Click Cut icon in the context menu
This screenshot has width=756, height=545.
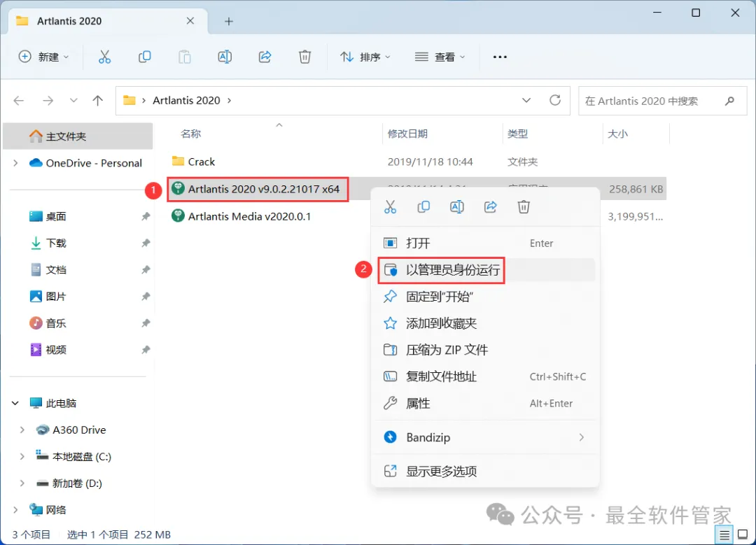point(390,206)
